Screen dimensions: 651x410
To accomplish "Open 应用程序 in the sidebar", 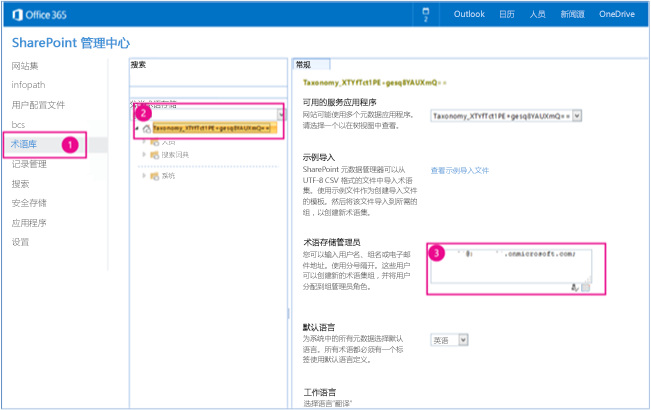I will [29, 223].
